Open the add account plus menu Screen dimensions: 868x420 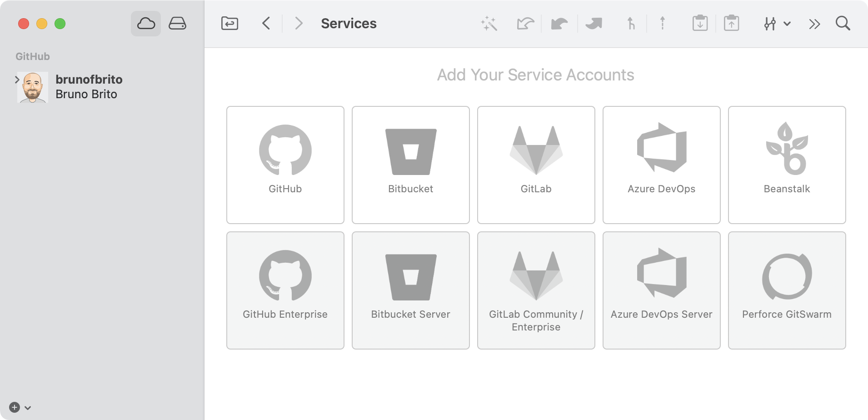point(20,407)
